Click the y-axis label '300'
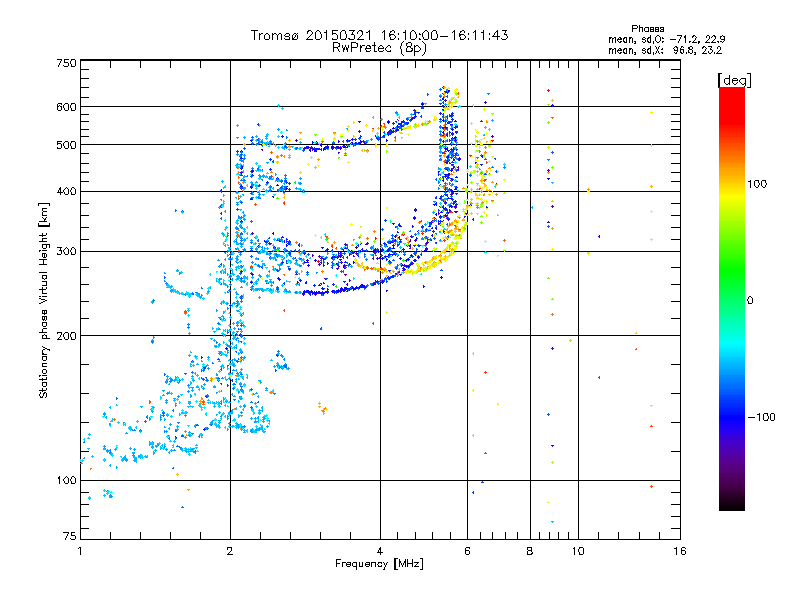The image size is (800, 600). pyautogui.click(x=66, y=251)
